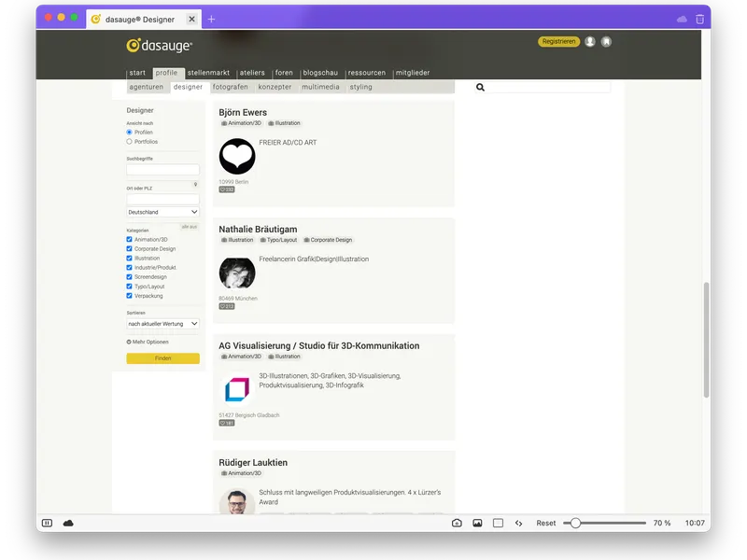Uncheck the Verpackung category checkbox

(129, 296)
